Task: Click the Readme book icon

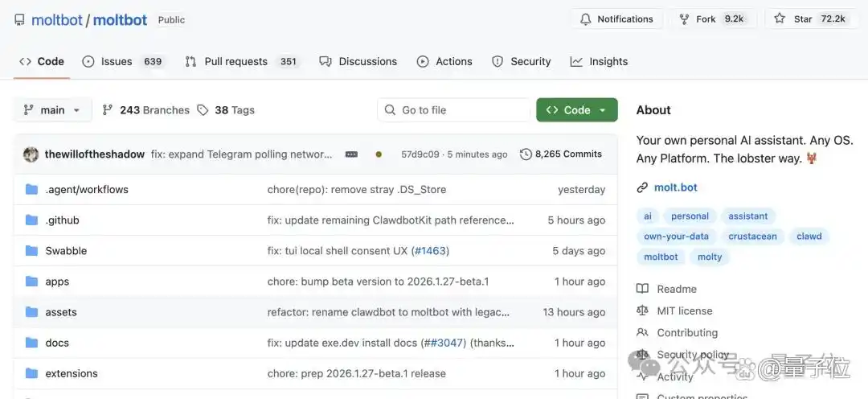Action: (642, 289)
